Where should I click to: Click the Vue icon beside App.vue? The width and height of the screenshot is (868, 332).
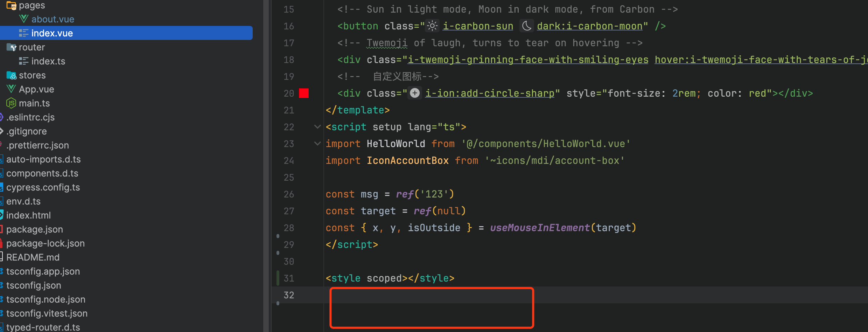coord(11,89)
